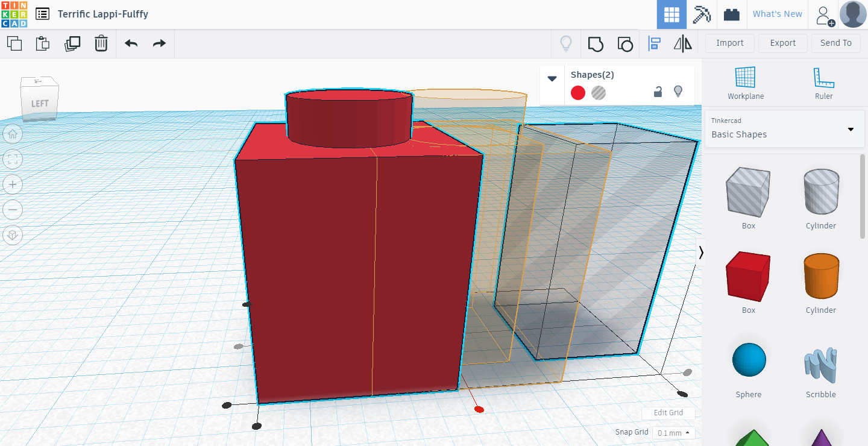Click the red handle on workplane

479,410
